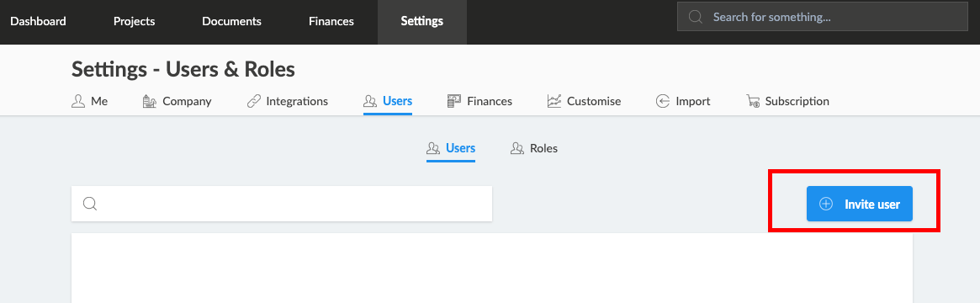The width and height of the screenshot is (980, 303).
Task: Select the Subscription settings tab
Action: 787,101
